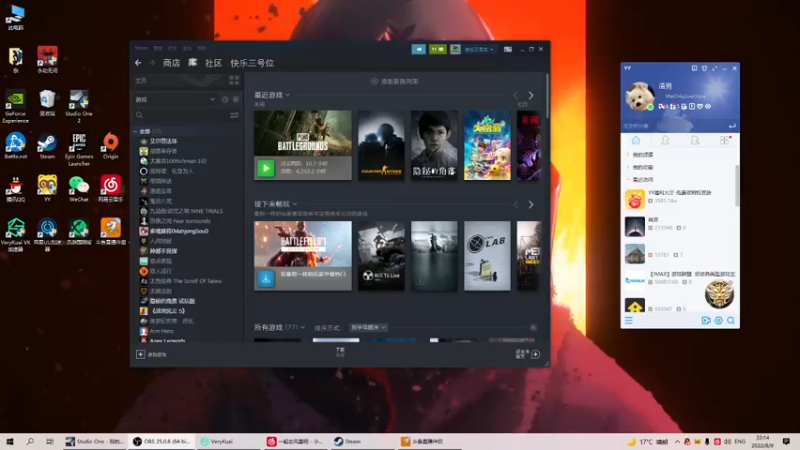Screen dimensions: 800x450
Task: Open YY home tab icon
Action: click(x=636, y=140)
